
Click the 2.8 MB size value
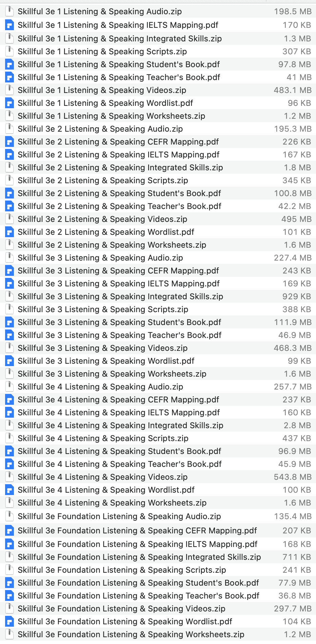[297, 425]
